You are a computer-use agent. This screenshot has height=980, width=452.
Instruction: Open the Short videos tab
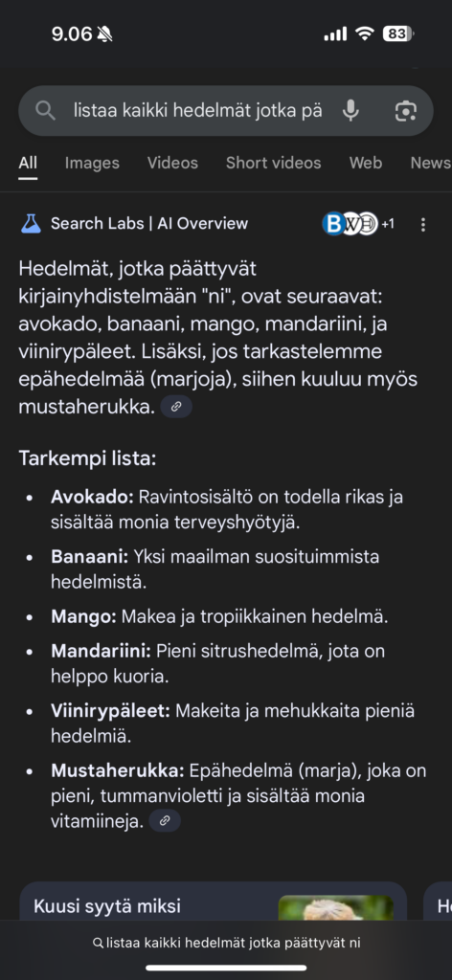pyautogui.click(x=273, y=163)
